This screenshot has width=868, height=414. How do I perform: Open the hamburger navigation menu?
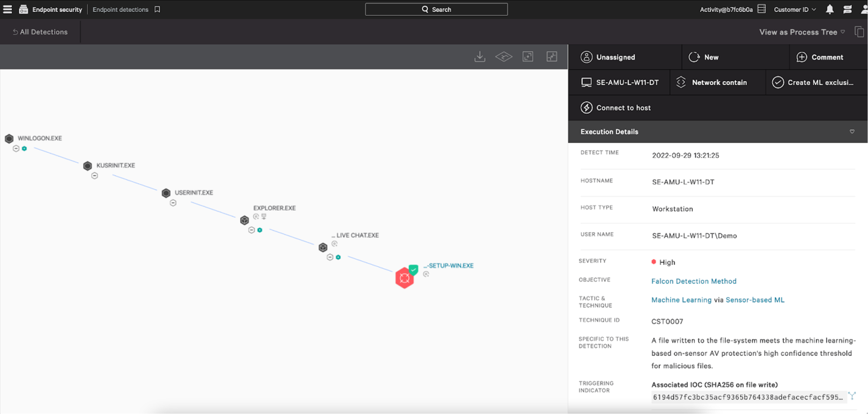pos(7,9)
